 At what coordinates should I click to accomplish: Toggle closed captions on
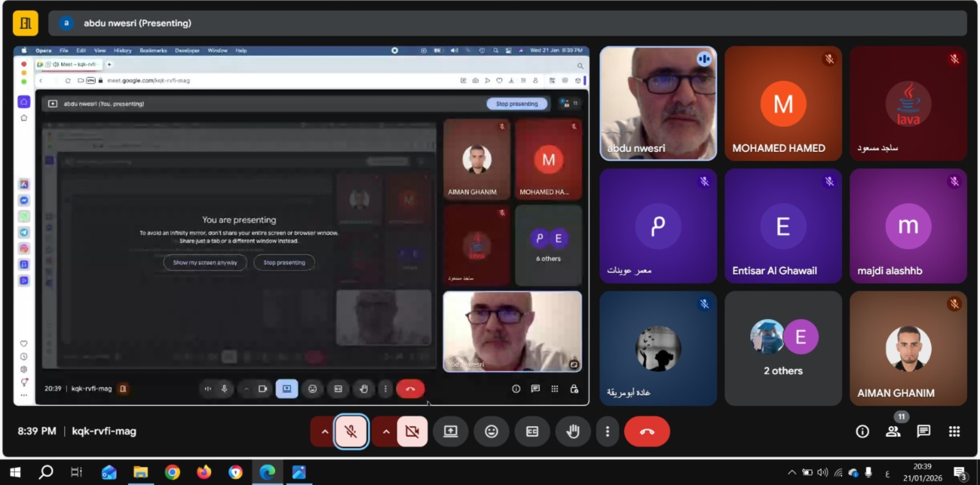click(x=532, y=432)
